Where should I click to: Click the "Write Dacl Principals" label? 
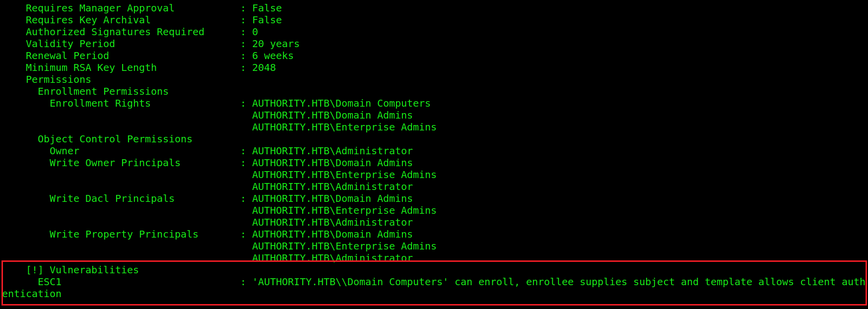[112, 199]
